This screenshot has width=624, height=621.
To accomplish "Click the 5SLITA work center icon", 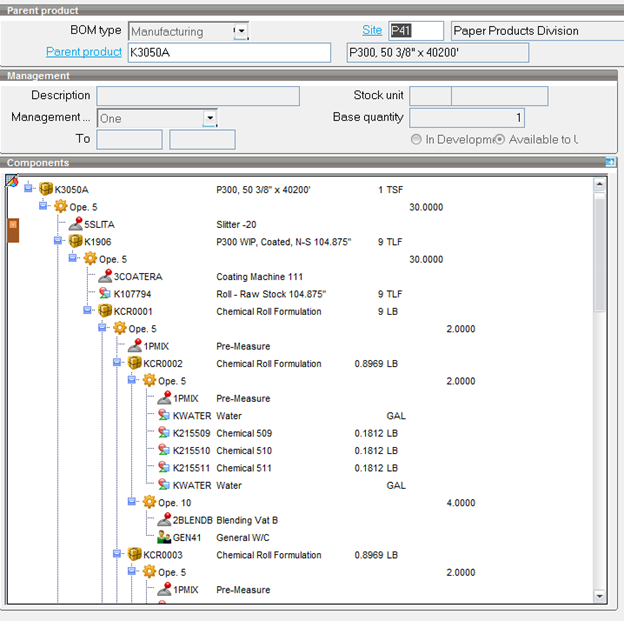I will pos(75,225).
